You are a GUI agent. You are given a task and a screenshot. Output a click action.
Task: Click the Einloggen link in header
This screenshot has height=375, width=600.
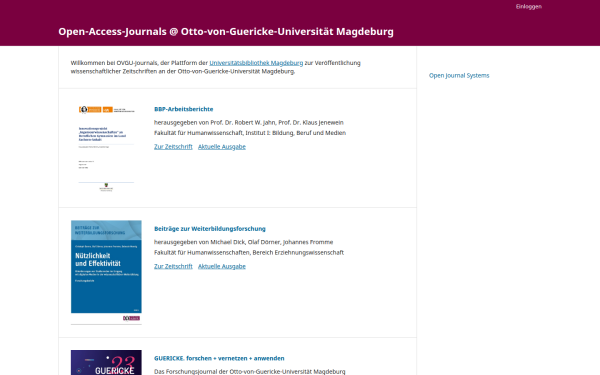click(528, 7)
